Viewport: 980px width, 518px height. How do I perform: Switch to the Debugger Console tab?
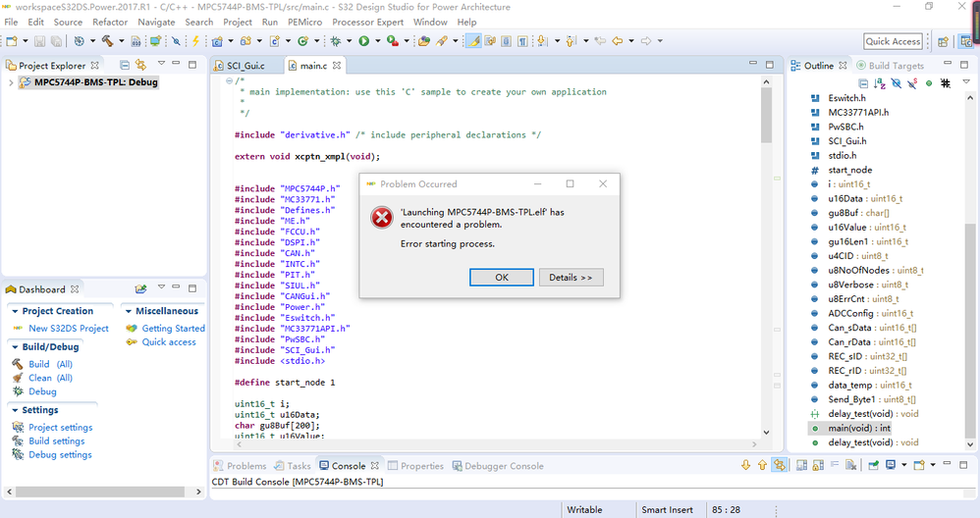click(498, 466)
